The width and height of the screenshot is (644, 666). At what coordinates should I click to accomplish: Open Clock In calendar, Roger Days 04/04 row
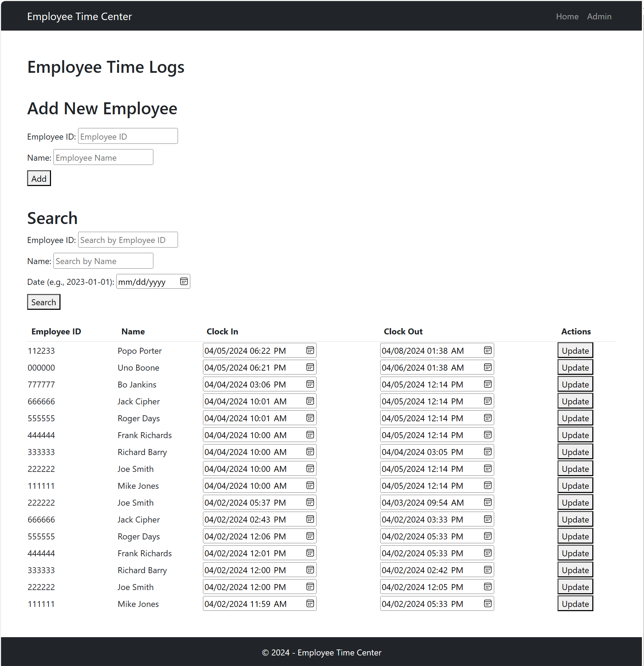coord(310,418)
